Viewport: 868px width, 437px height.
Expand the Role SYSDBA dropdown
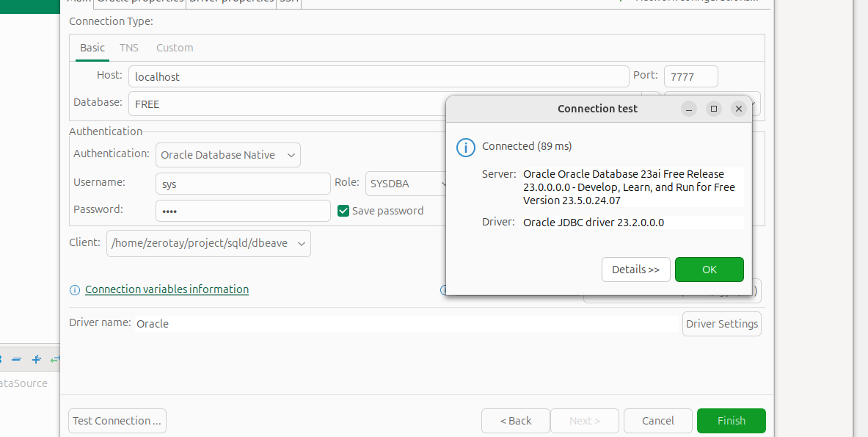[407, 184]
